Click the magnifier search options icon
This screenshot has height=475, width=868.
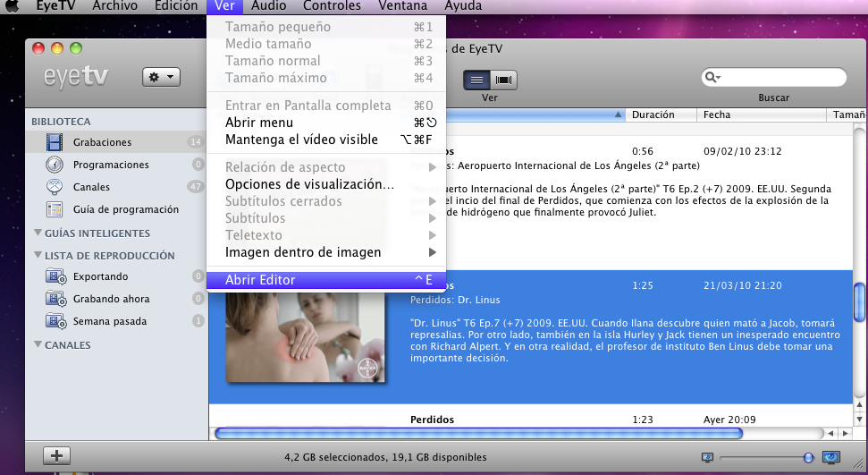[712, 77]
